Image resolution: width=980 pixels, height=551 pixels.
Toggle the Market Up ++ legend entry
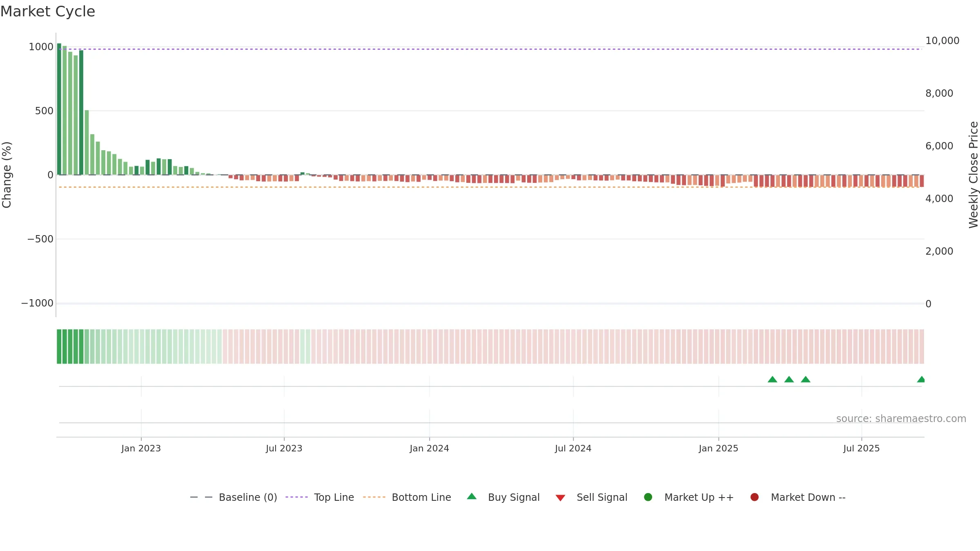[x=688, y=497]
